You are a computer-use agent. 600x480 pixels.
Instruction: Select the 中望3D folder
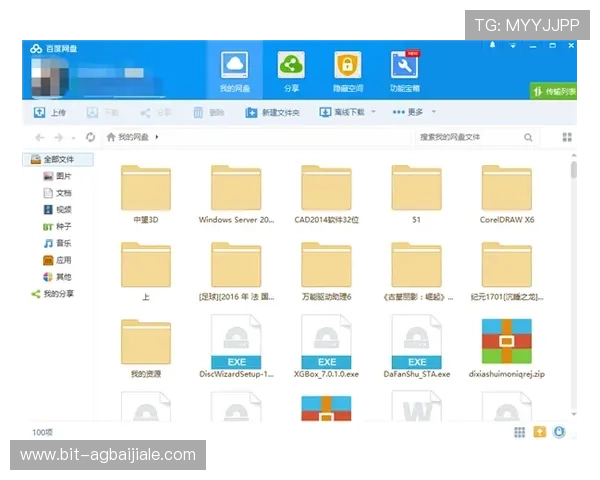[146, 194]
